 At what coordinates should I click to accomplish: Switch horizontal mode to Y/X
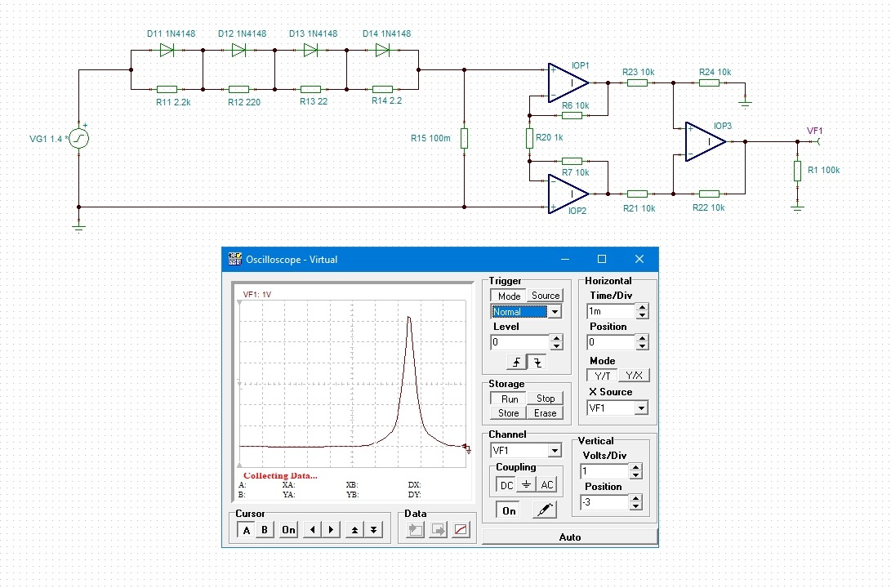coord(634,376)
